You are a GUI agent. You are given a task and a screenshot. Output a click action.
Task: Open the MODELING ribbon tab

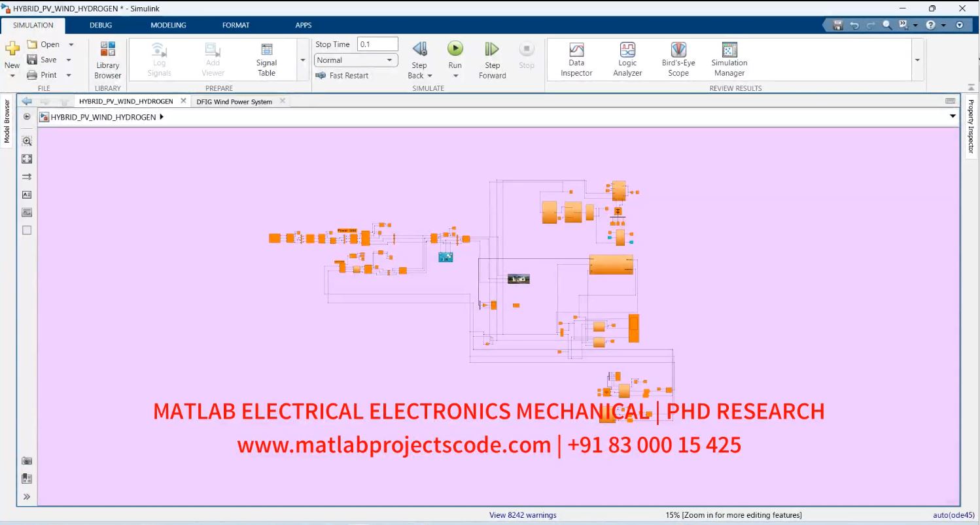[x=167, y=25]
